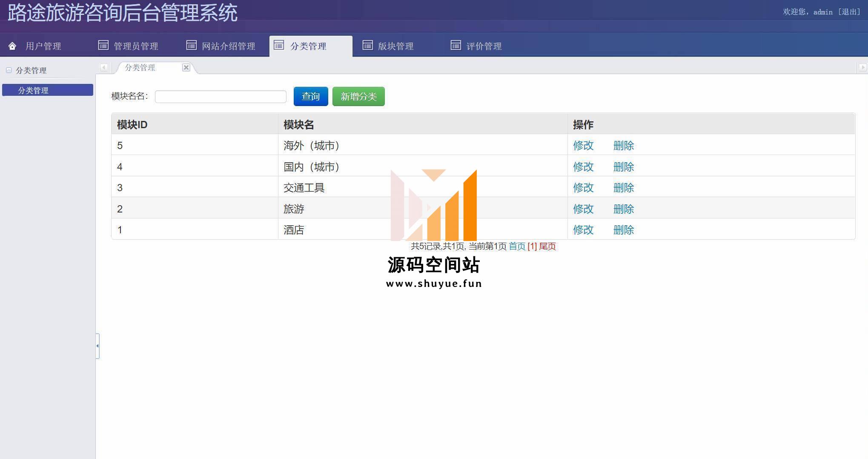
Task: Select 分类管理 item in the sidebar
Action: click(48, 90)
